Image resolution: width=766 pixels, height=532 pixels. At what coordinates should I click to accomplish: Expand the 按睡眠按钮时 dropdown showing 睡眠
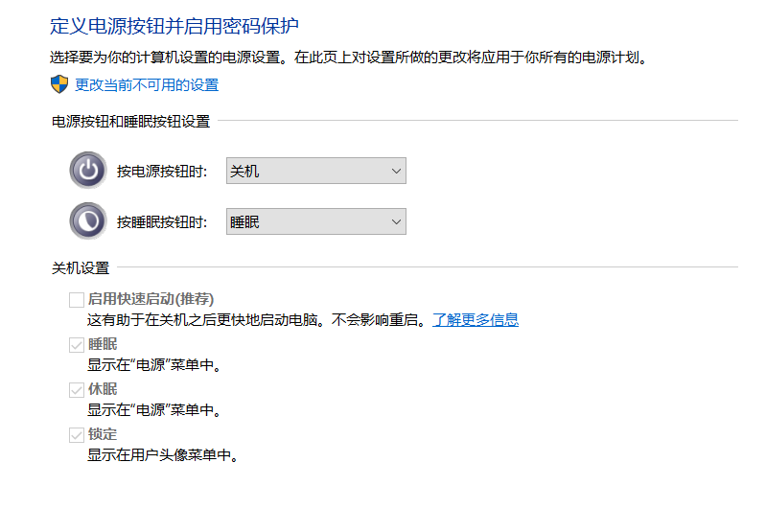(x=315, y=221)
